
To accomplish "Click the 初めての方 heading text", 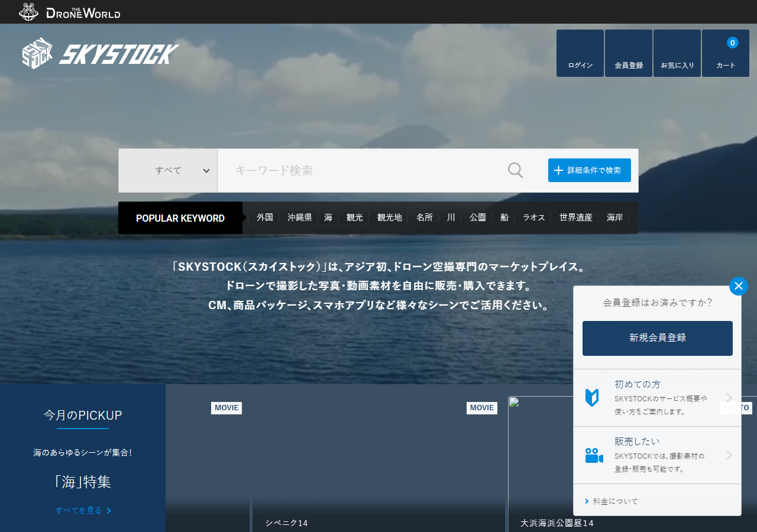I will (638, 384).
